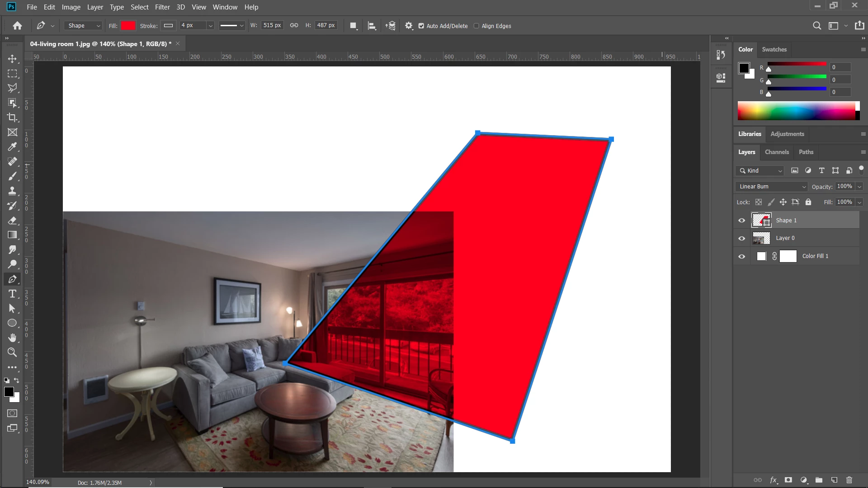Viewport: 868px width, 488px height.
Task: Select the Eyedropper tool
Action: click(12, 147)
